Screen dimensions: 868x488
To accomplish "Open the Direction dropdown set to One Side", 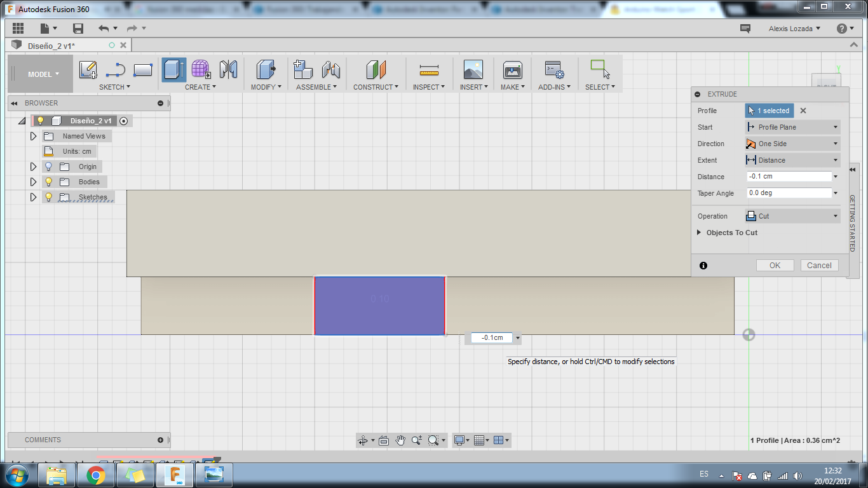I will [x=792, y=144].
